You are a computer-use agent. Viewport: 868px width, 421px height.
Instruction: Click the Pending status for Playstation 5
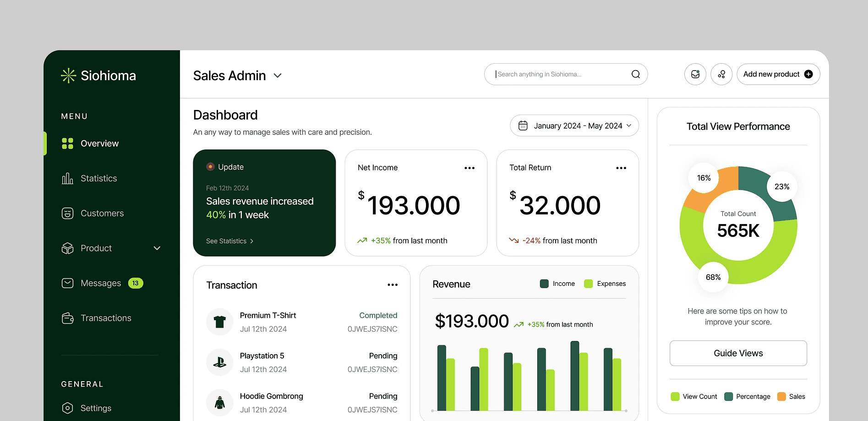tap(383, 356)
